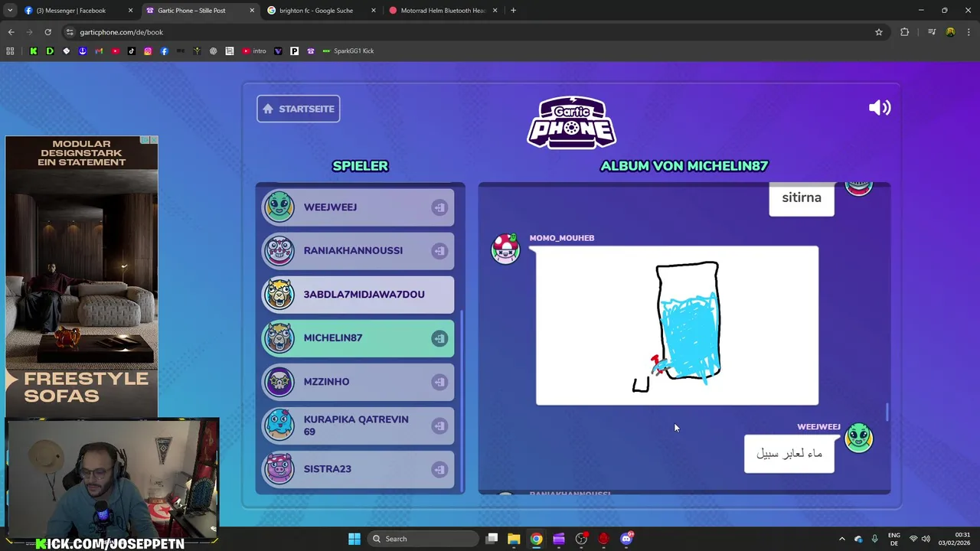
Task: Click SISTRA23's pink avatar
Action: (x=279, y=468)
